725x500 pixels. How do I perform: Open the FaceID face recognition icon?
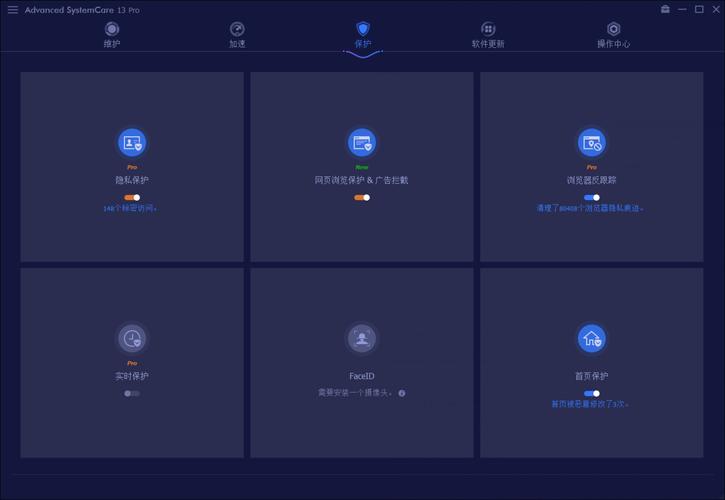point(362,338)
